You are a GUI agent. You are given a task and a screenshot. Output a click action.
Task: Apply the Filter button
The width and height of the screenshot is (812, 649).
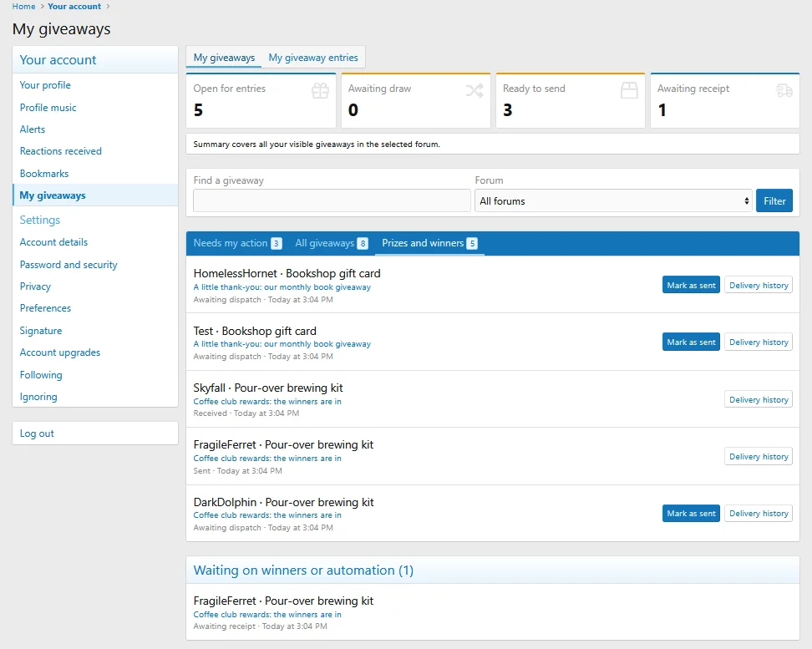click(x=774, y=201)
